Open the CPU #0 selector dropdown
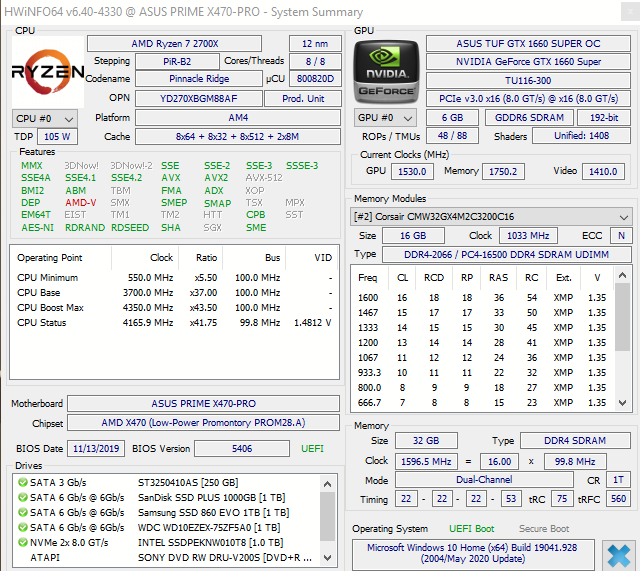Viewport: 640px width, 571px height. pos(44,119)
